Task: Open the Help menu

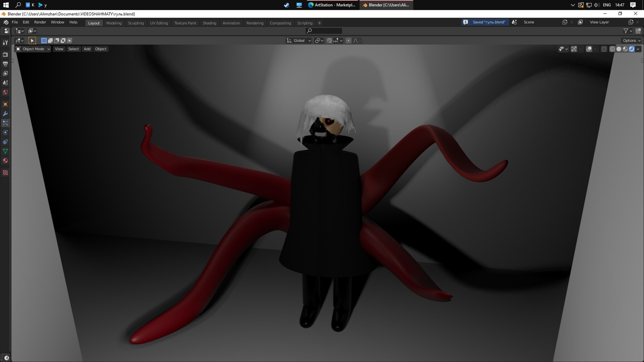Action: coord(73,22)
